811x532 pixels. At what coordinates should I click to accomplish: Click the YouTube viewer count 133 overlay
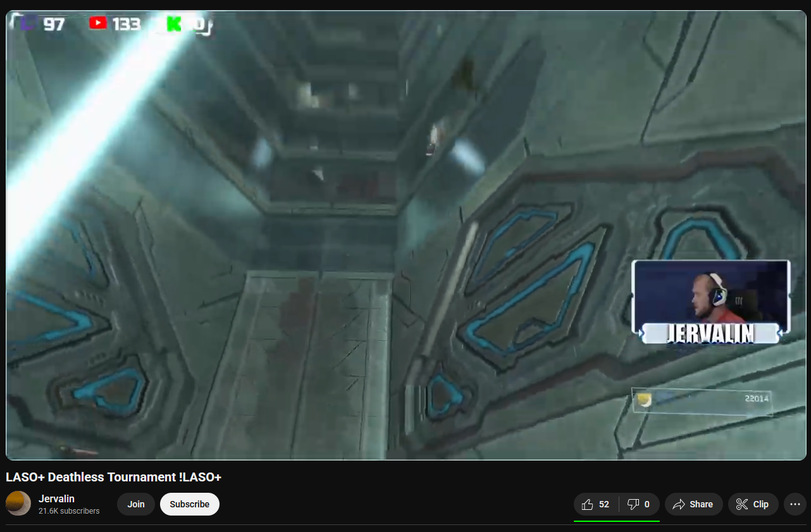click(115, 24)
